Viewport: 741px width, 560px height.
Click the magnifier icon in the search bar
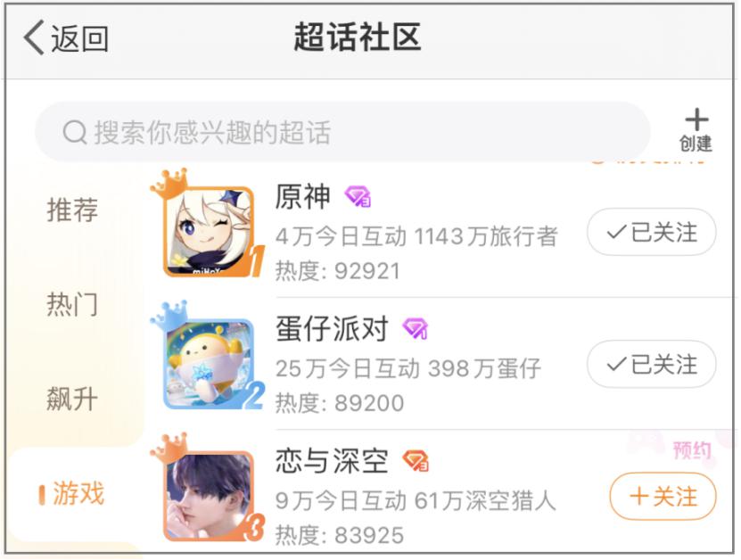click(75, 131)
